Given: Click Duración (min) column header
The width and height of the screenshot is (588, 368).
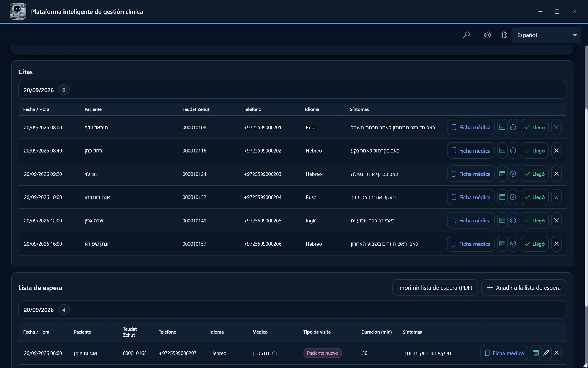Looking at the screenshot, I should pyautogui.click(x=376, y=332).
